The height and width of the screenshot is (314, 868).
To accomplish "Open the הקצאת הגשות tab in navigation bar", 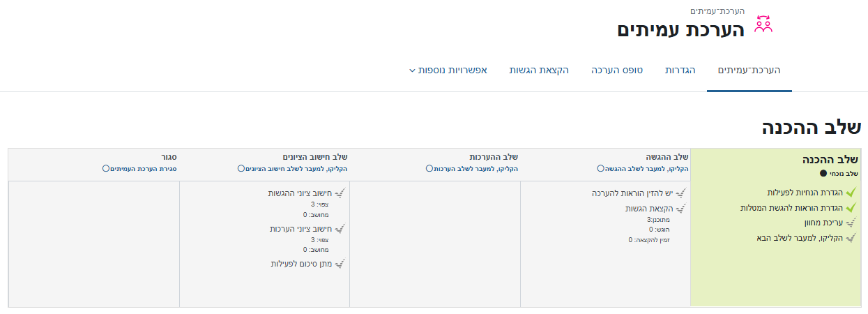I will coord(539,70).
